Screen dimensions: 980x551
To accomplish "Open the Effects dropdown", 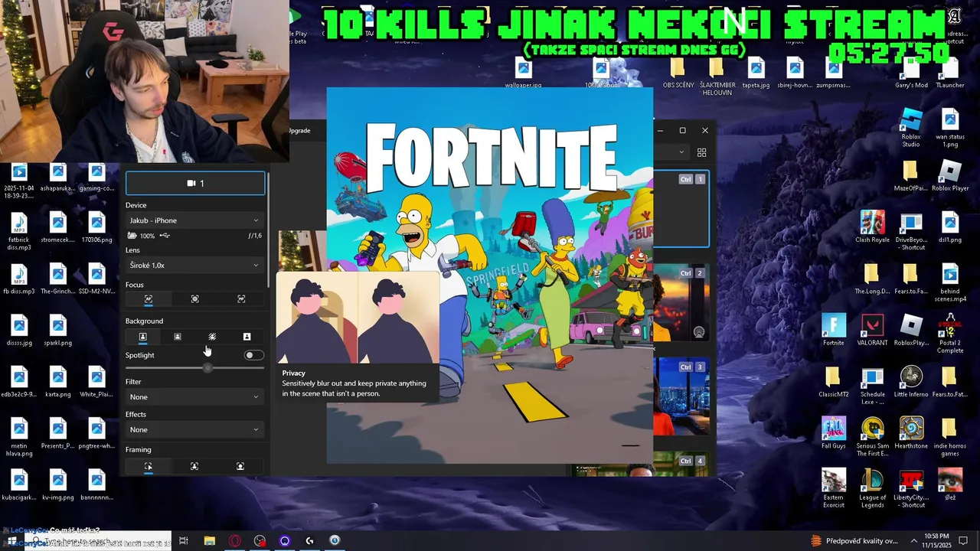I will tap(194, 429).
